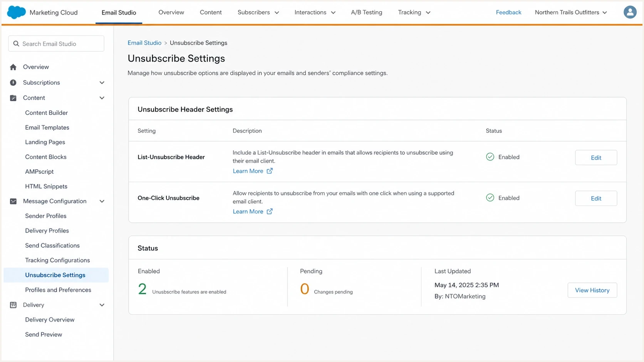
Task: Click the Marketing Cloud title text
Action: [54, 12]
